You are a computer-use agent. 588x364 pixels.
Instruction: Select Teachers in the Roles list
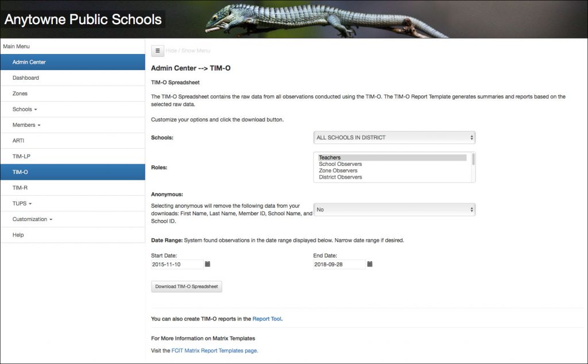click(330, 157)
